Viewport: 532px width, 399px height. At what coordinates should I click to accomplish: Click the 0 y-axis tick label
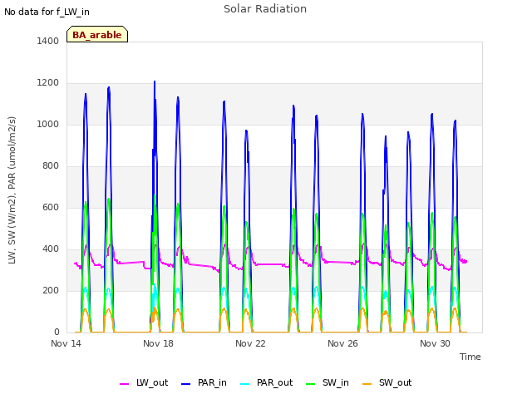tap(57, 332)
